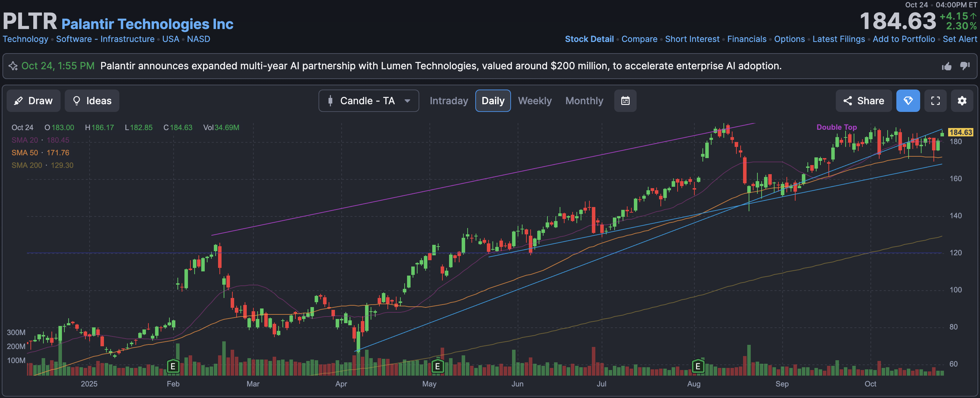
Task: Click the thumbs up icon on news
Action: 946,66
